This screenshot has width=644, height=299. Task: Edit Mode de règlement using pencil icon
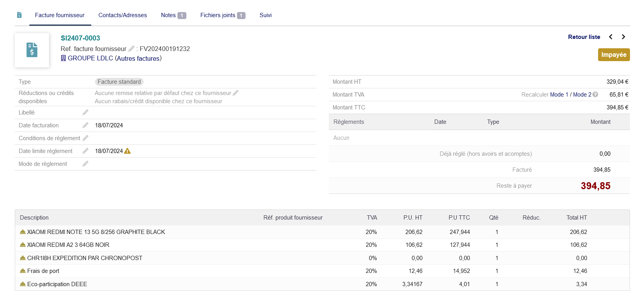(85, 164)
